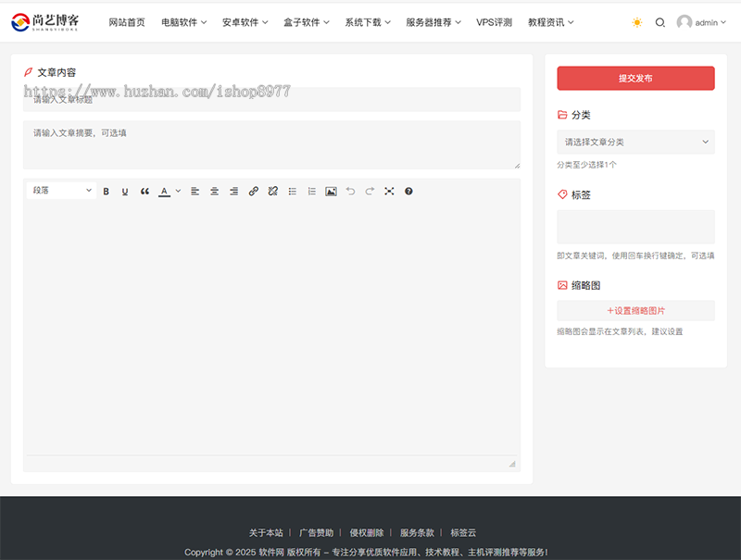The image size is (741, 560).
Task: Click 广告赞助 footer link
Action: [316, 532]
